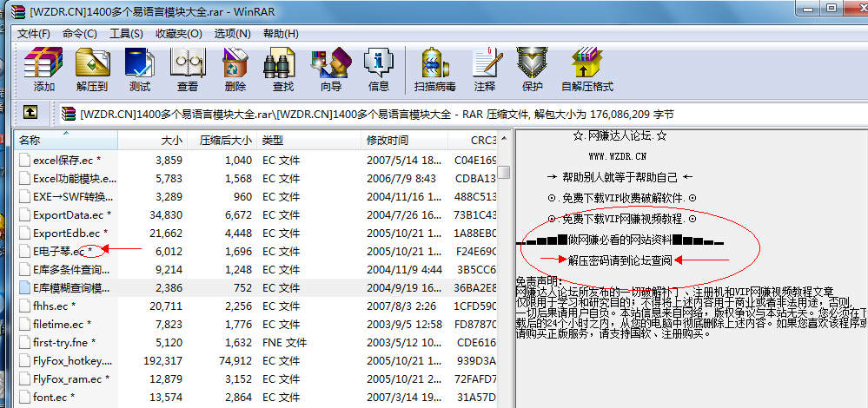The height and width of the screenshot is (408, 868).
Task: Open the Favorites (收藏夹) menu
Action: click(178, 33)
